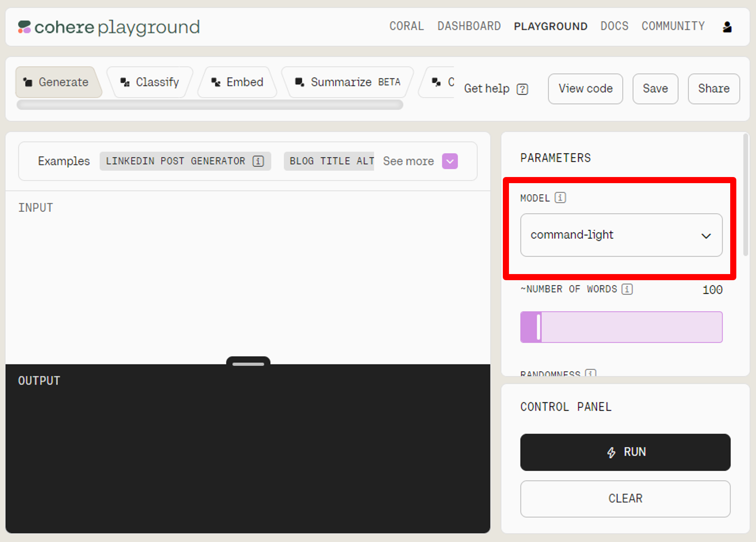Click the info icon on LinkedIn Post Generator
This screenshot has height=542, width=756.
coord(258,161)
